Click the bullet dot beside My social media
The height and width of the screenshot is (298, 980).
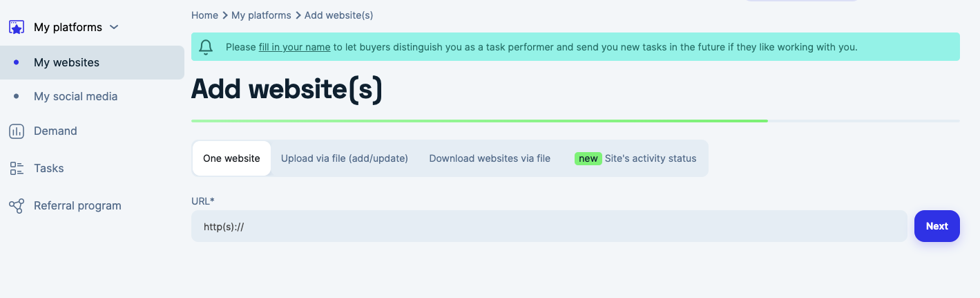(17, 97)
